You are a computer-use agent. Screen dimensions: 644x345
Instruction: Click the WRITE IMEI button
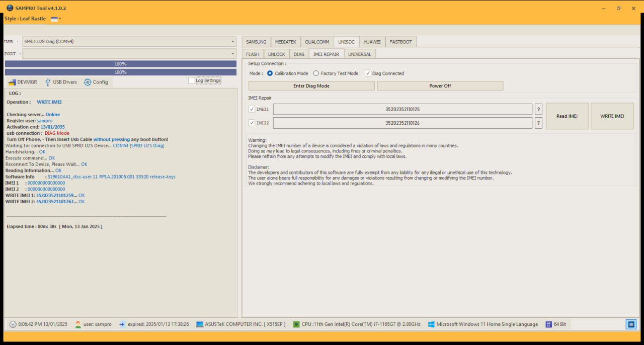click(x=612, y=116)
